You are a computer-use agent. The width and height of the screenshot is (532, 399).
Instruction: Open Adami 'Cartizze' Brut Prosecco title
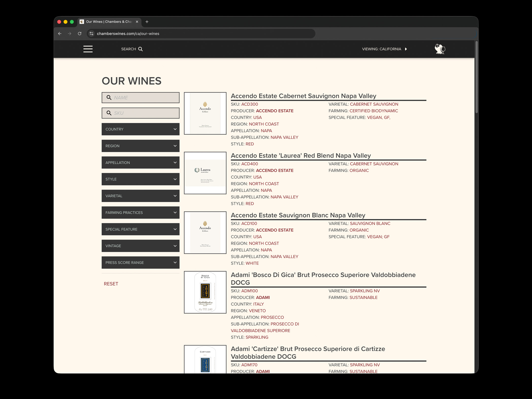(308, 352)
